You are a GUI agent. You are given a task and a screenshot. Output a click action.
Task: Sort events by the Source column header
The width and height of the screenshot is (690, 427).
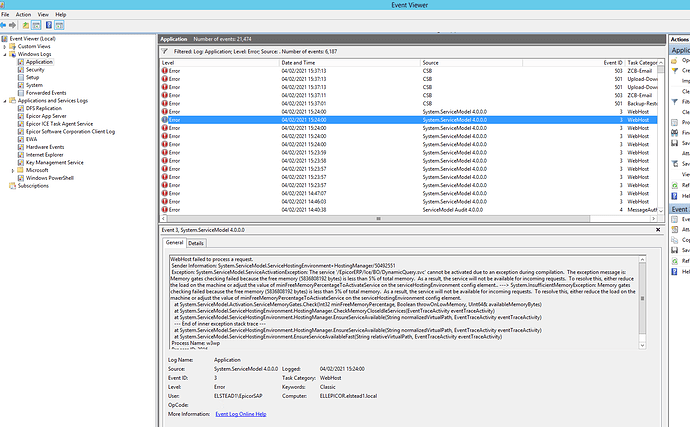(471, 63)
